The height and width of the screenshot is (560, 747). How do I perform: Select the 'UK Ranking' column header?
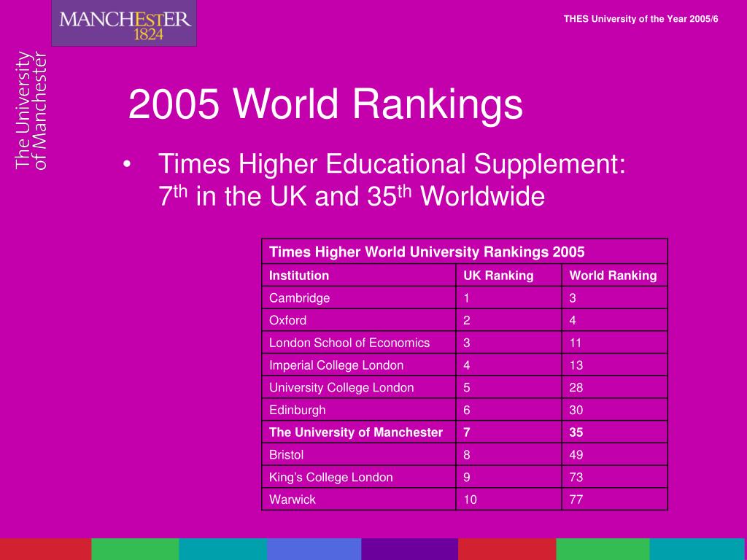tap(498, 276)
